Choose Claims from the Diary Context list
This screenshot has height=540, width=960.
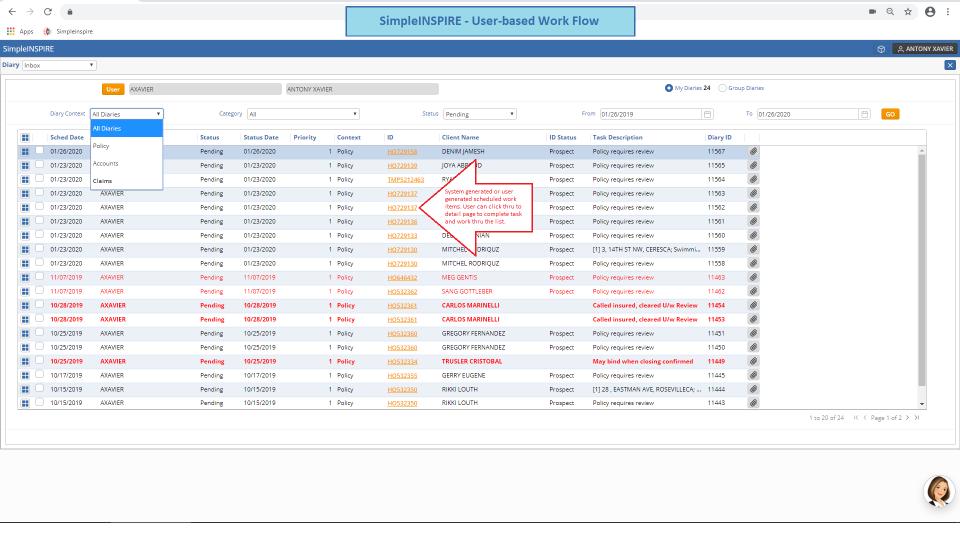pyautogui.click(x=102, y=181)
